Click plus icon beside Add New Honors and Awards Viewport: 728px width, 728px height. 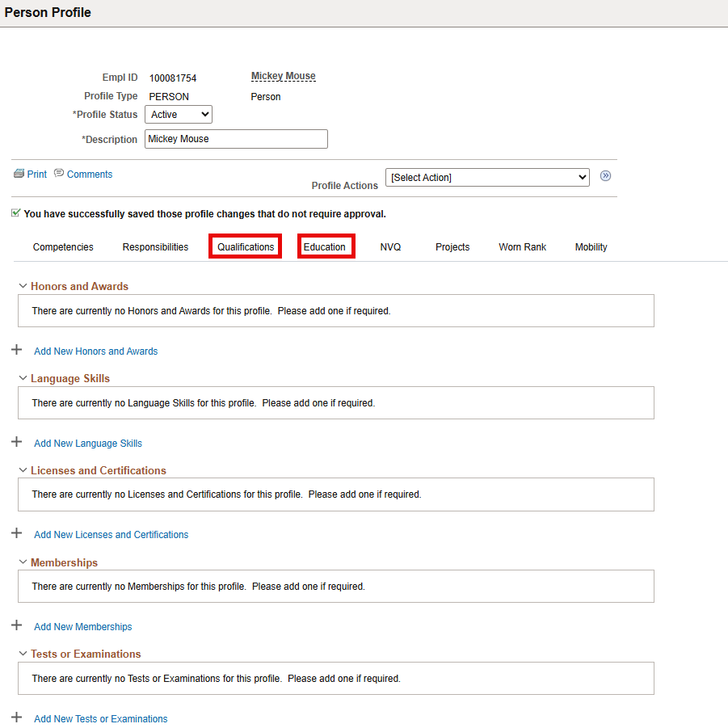tap(17, 350)
